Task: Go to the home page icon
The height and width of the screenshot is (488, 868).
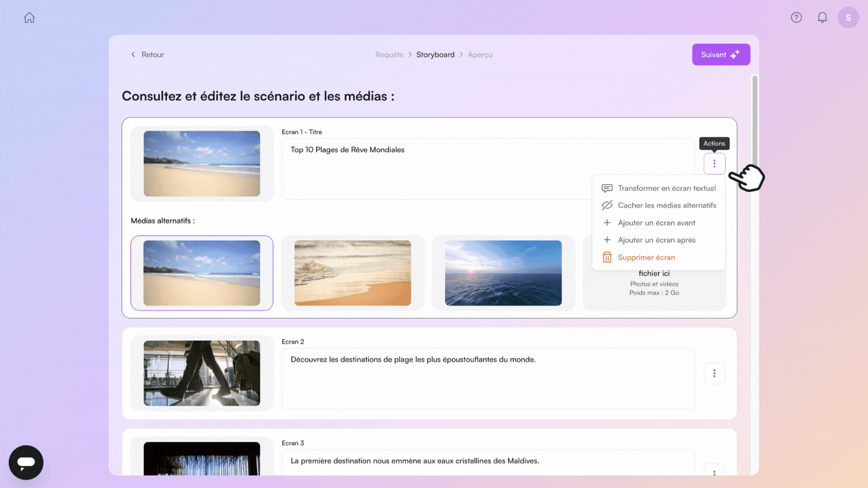Action: tap(29, 18)
